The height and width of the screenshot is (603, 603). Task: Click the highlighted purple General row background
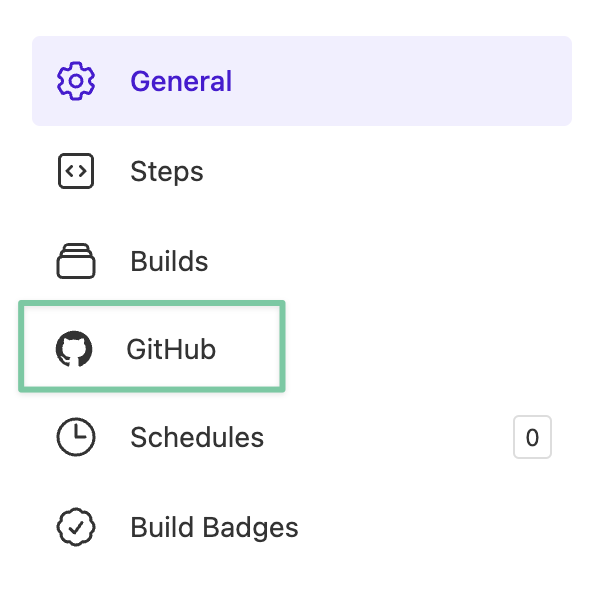400,81
